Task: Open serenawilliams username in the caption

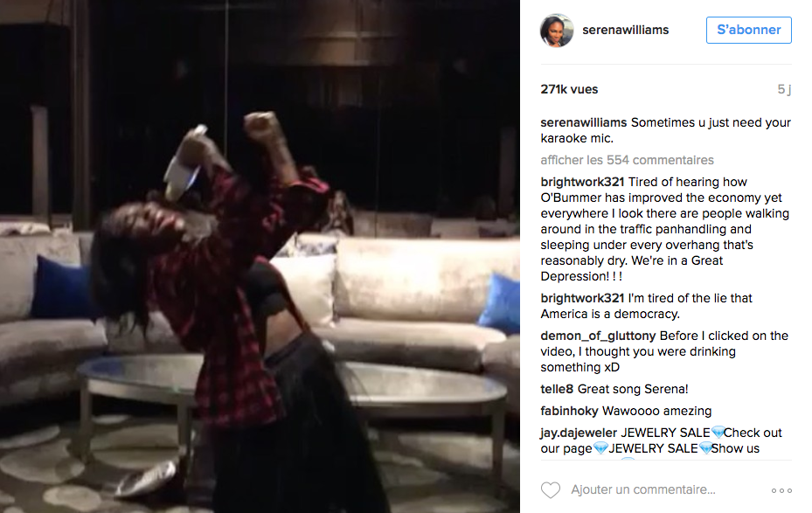Action: tap(584, 122)
